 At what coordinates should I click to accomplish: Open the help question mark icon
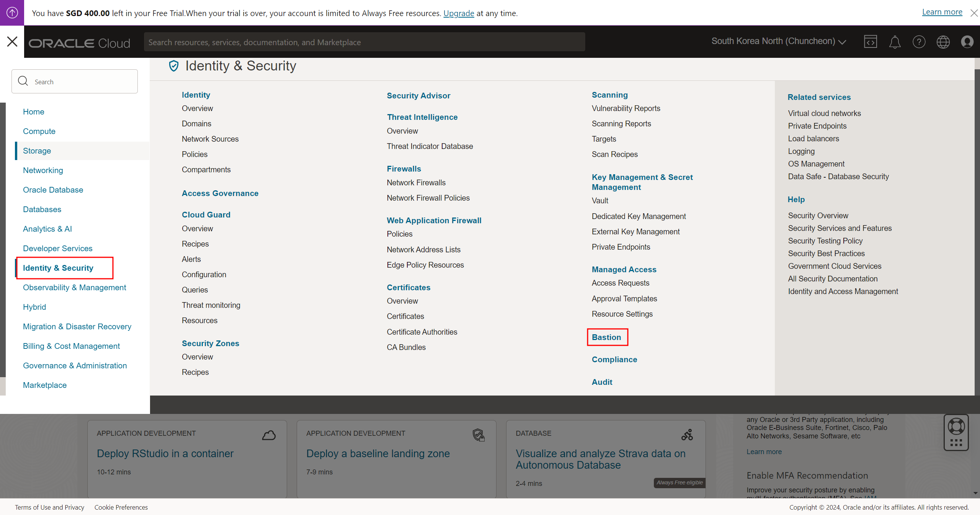(919, 42)
